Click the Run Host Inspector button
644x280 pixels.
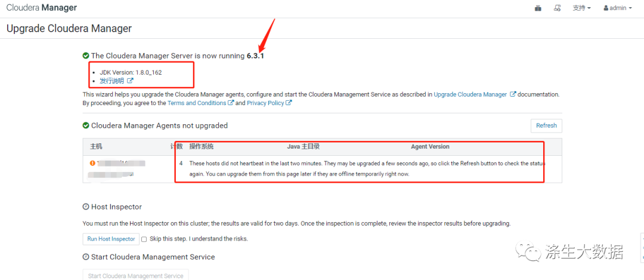[111, 239]
